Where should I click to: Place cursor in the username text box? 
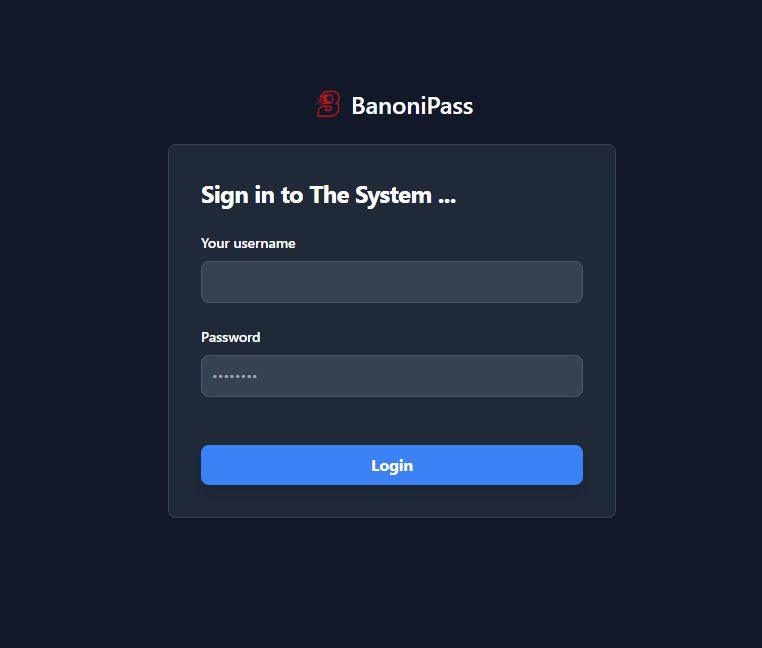pos(392,282)
